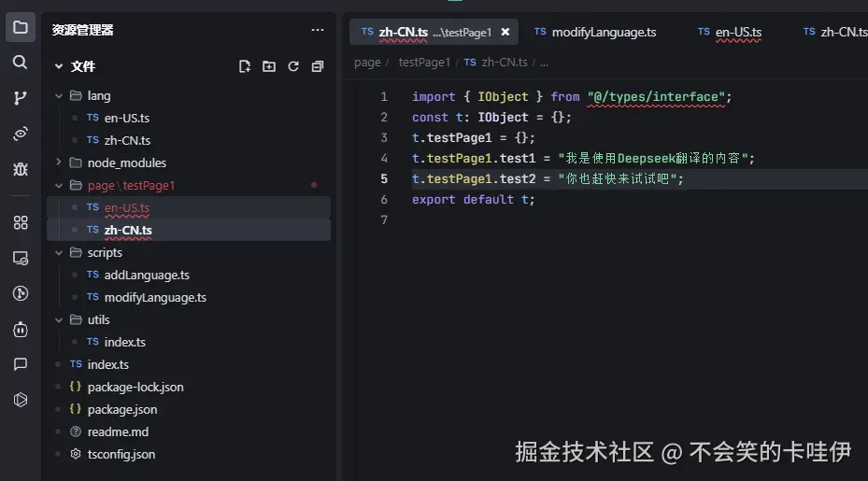The height and width of the screenshot is (481, 868).
Task: Collapse the utils folder
Action: [59, 320]
